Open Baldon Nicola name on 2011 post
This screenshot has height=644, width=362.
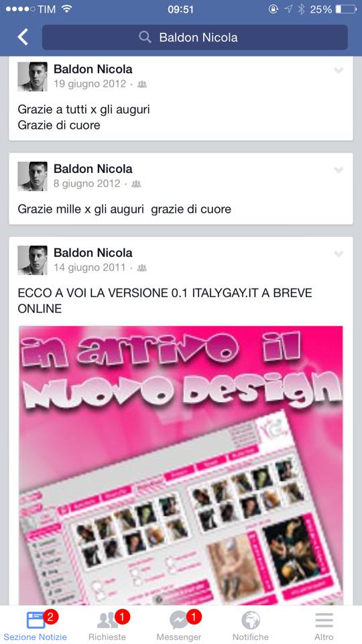(x=93, y=253)
